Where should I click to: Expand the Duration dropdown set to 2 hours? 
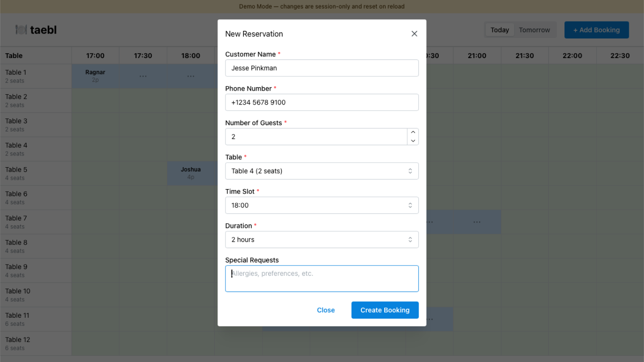pos(322,240)
